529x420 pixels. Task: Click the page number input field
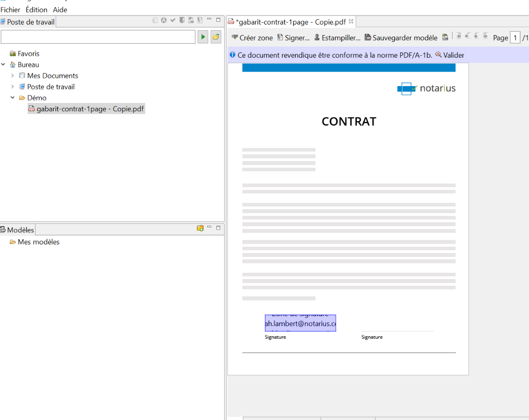pyautogui.click(x=515, y=38)
